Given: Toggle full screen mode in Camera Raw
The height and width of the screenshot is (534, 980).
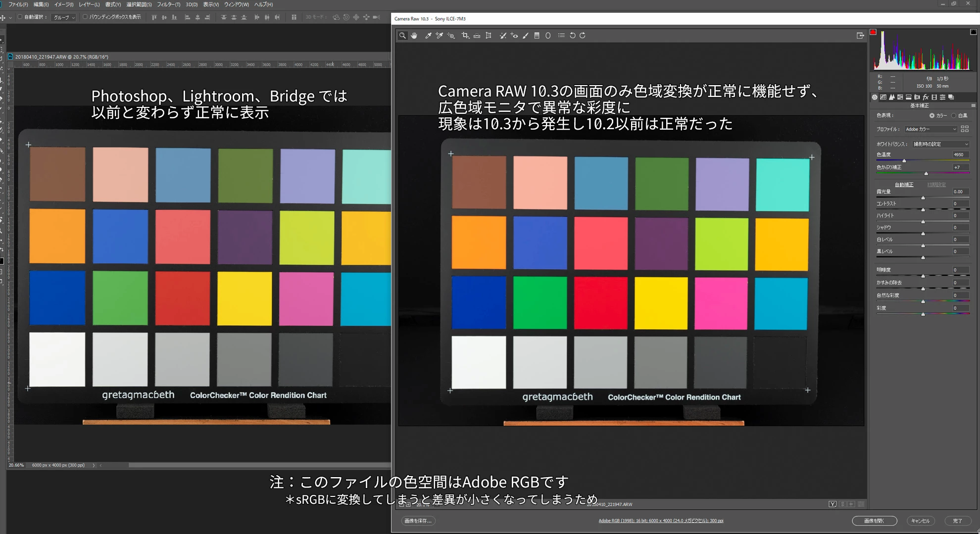Looking at the screenshot, I should (860, 36).
